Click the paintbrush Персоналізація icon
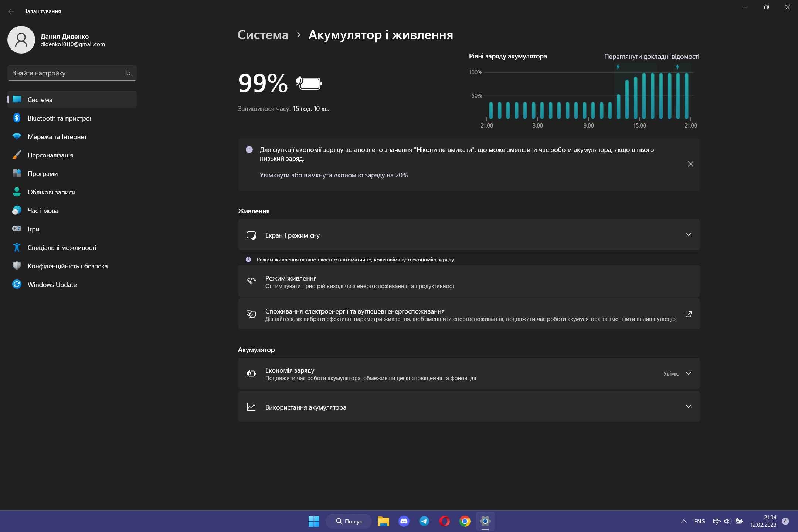The image size is (798, 532). [17, 155]
